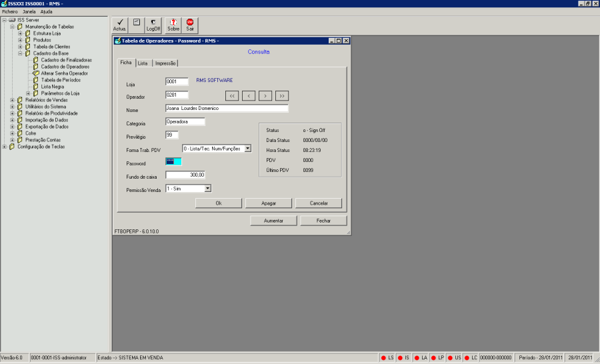600x364 pixels.
Task: Click the red LP status indicator
Action: (433, 358)
